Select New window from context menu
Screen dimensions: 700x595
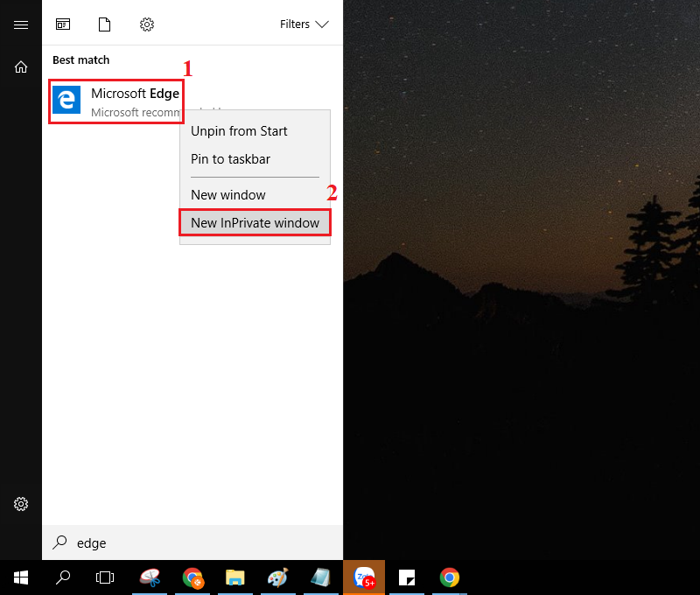(227, 195)
